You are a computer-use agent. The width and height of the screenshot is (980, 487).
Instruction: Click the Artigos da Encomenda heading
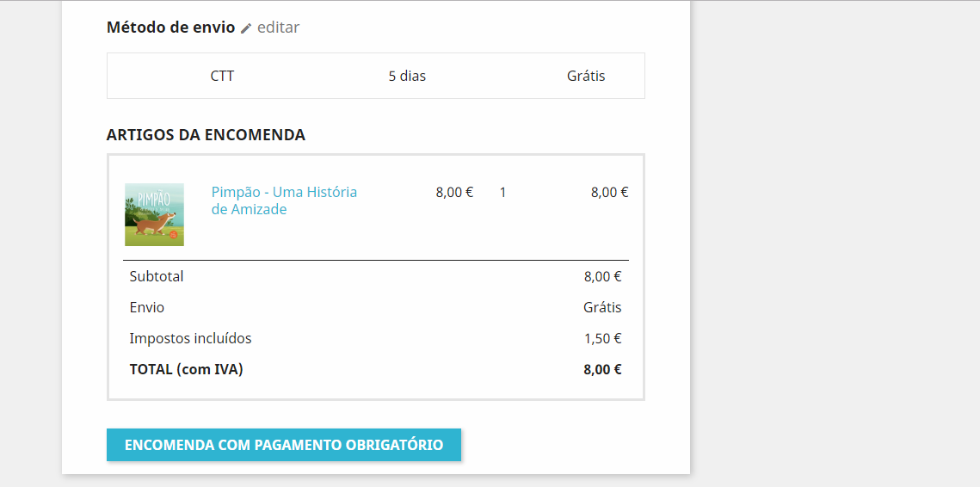pos(206,135)
